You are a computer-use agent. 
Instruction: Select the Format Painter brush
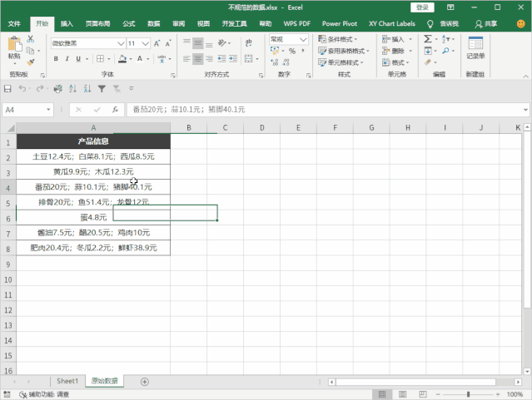[x=32, y=61]
